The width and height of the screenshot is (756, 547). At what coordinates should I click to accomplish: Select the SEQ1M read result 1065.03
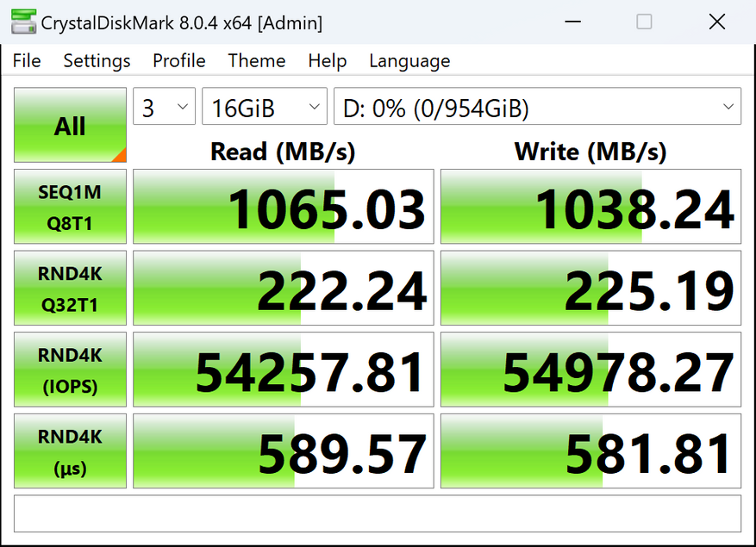click(284, 206)
